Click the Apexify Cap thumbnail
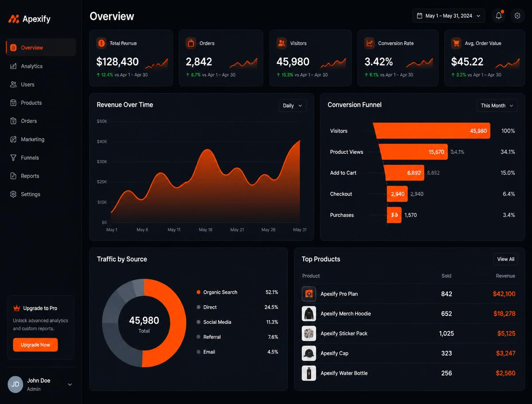Viewport: 532px width, 404px height. point(309,353)
